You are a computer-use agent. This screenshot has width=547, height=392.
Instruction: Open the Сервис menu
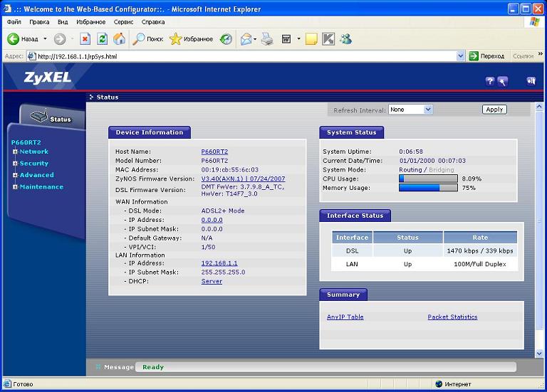tap(123, 21)
